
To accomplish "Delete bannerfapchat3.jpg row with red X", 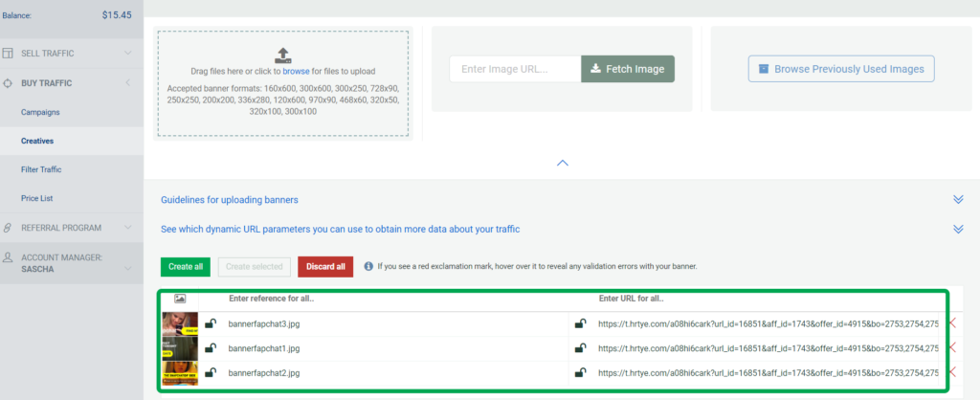I will [952, 323].
